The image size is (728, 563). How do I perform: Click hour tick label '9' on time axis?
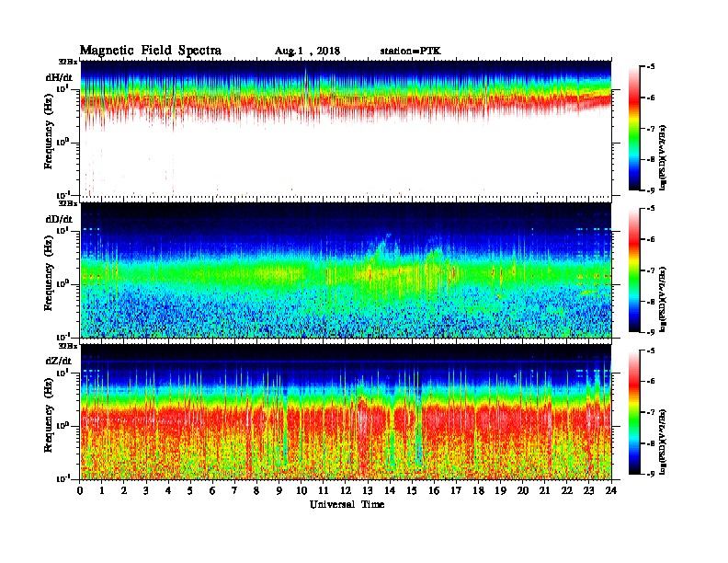279,490
